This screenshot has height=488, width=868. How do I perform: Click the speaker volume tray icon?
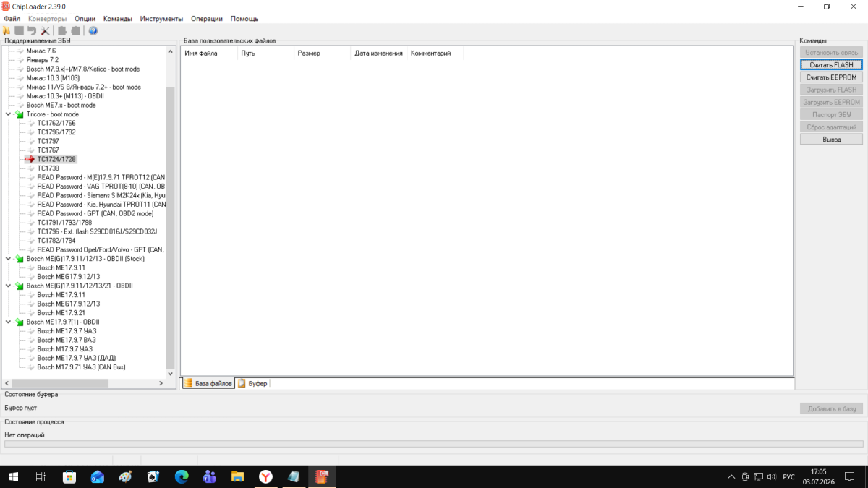[771, 477]
